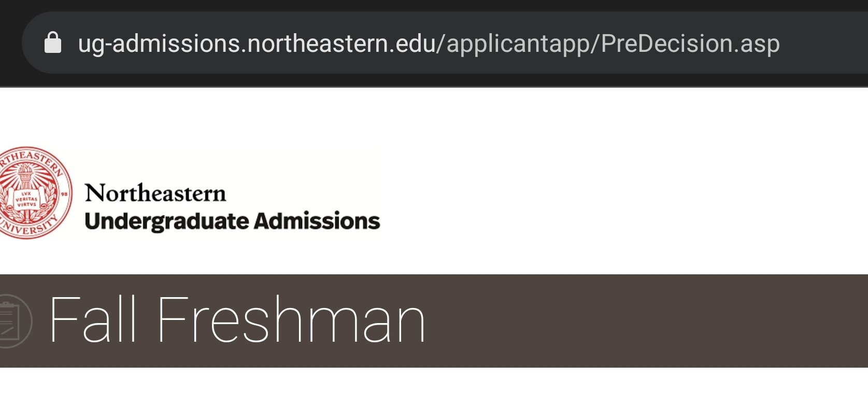868x419 pixels.
Task: Open the Northeastern wordmark link
Action: coord(155,193)
